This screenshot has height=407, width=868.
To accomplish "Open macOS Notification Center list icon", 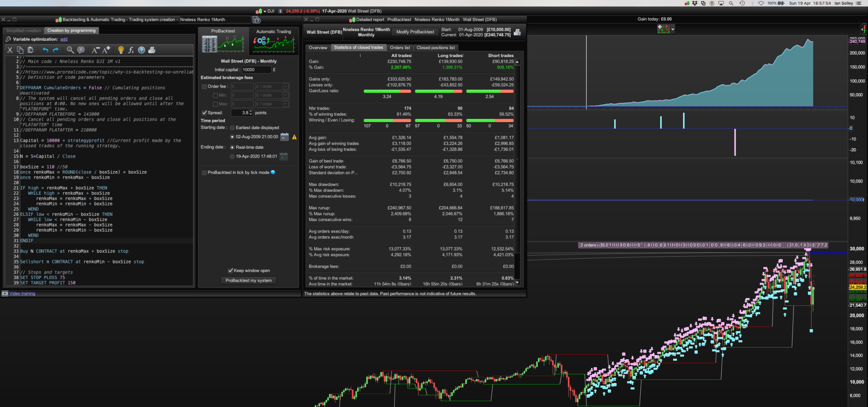I will pos(859,3).
